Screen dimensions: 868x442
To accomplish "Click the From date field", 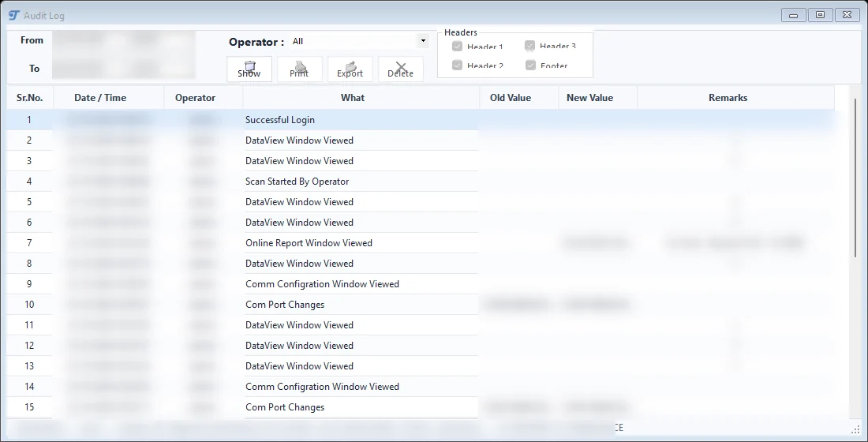I will point(123,40).
